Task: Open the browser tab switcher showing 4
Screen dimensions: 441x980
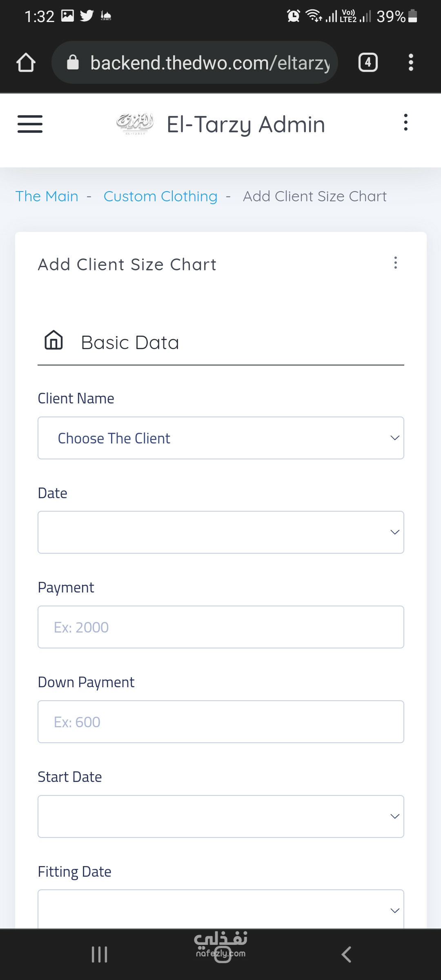Action: pos(368,62)
